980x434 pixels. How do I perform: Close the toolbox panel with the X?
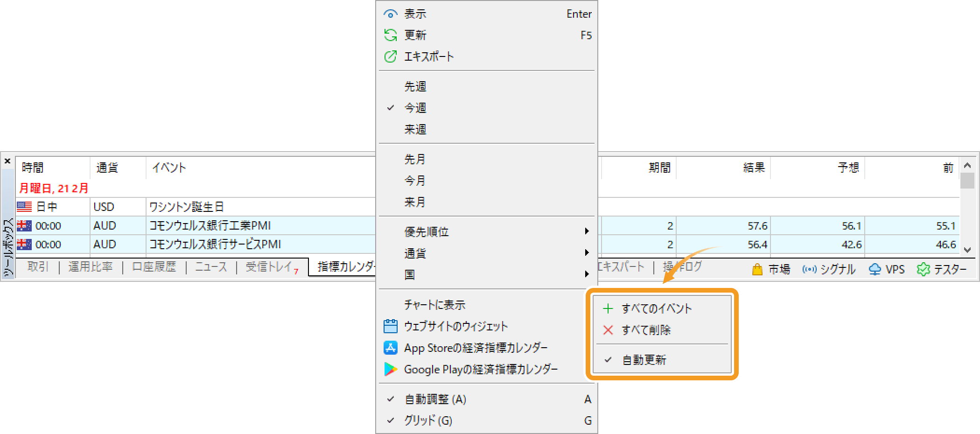coord(7,161)
